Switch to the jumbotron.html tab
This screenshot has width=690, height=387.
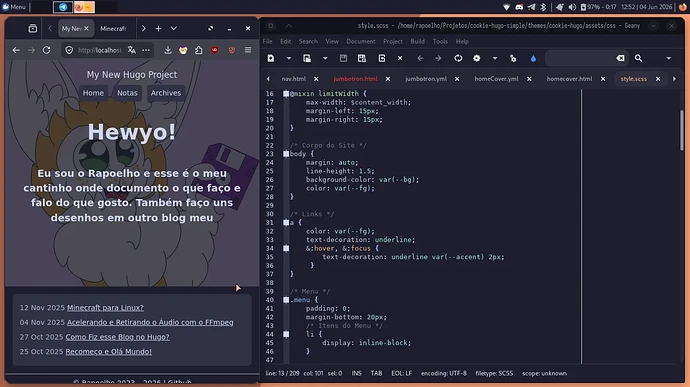356,79
